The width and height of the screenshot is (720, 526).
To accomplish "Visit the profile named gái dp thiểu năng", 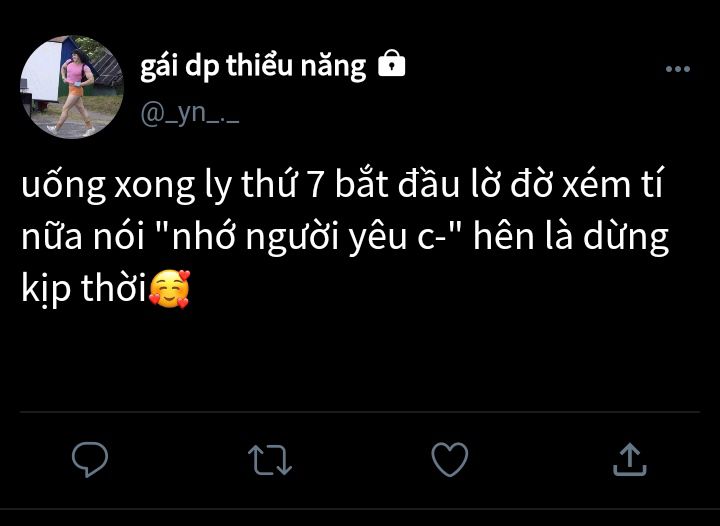I will point(253,66).
